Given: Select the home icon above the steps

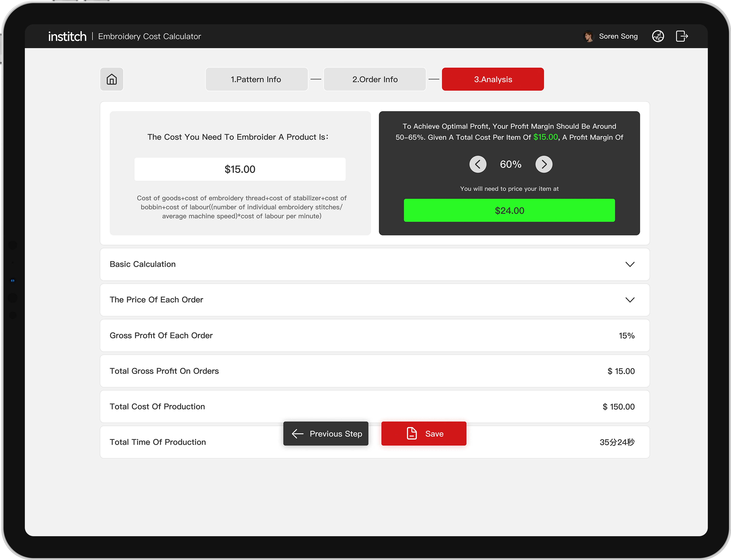Looking at the screenshot, I should (112, 79).
